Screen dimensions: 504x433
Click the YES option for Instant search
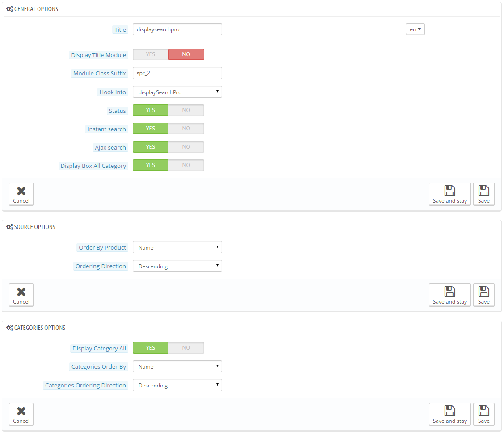pyautogui.click(x=151, y=129)
